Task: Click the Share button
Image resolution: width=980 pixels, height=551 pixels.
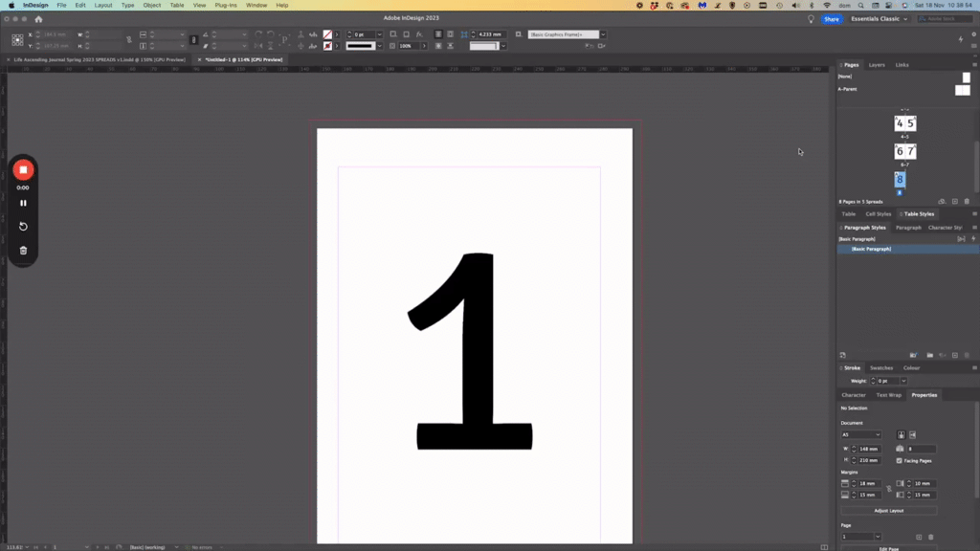Action: [x=832, y=19]
